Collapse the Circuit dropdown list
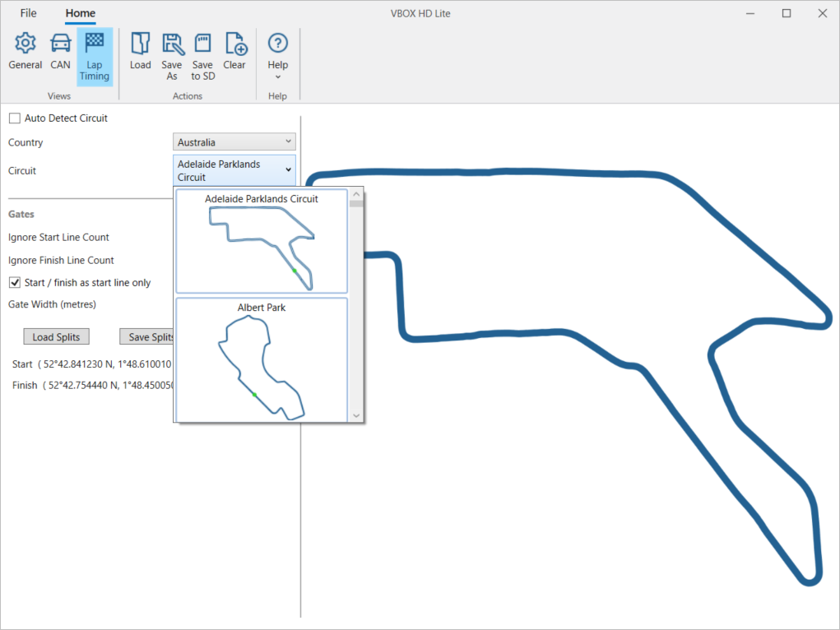The width and height of the screenshot is (840, 630). coord(234,170)
